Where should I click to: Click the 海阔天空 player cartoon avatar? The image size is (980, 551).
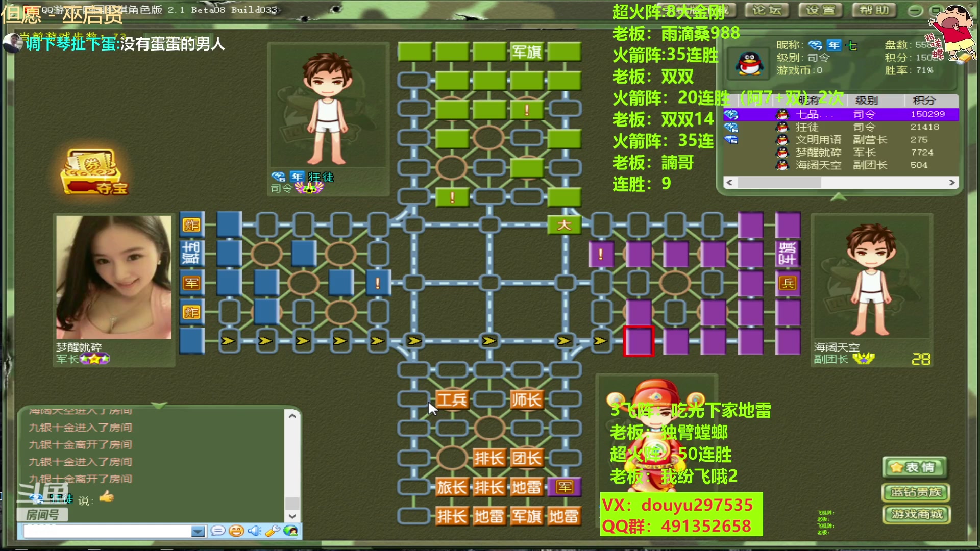[x=871, y=278]
